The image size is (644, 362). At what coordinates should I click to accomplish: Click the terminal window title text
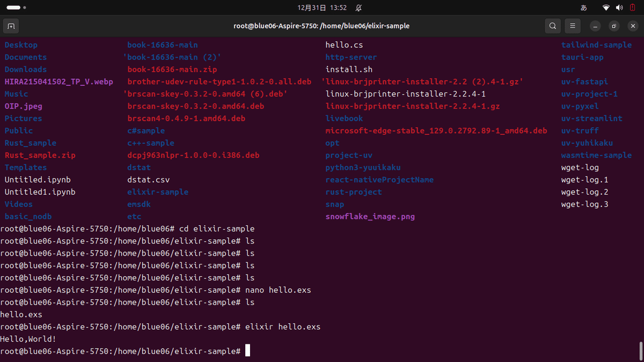[x=321, y=26]
